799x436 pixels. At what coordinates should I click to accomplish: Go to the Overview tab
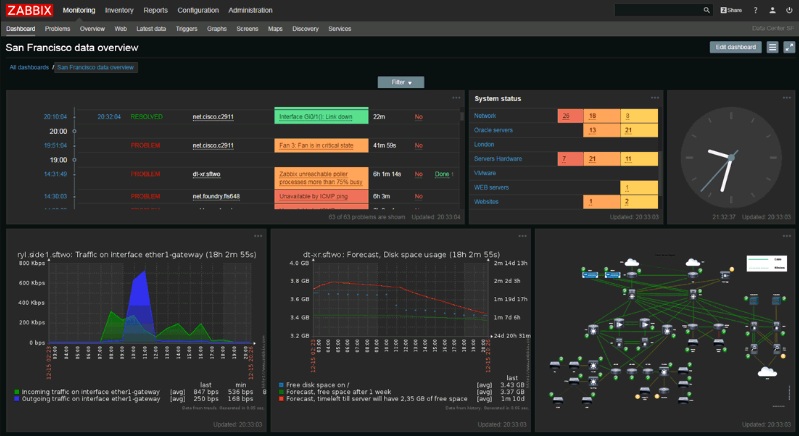(x=92, y=29)
